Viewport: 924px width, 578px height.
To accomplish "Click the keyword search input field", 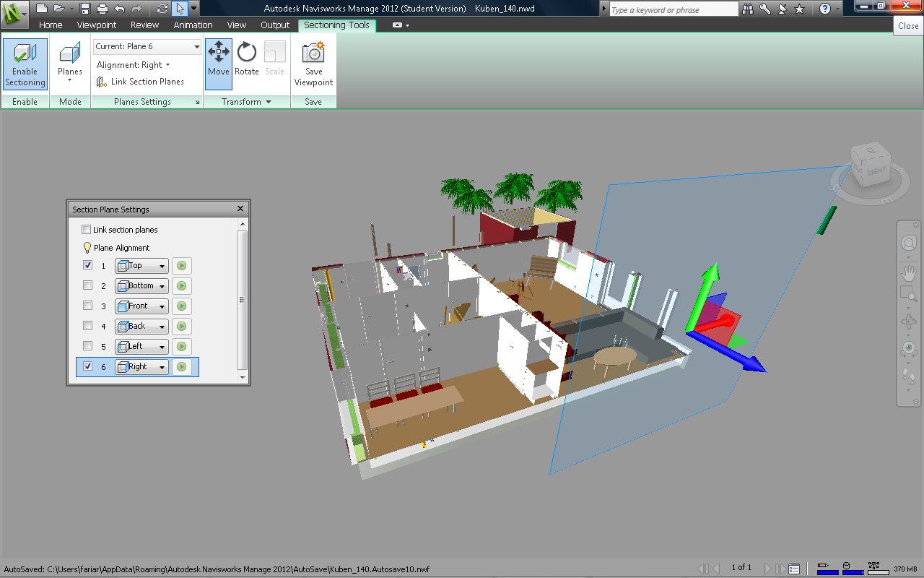I will coord(673,9).
